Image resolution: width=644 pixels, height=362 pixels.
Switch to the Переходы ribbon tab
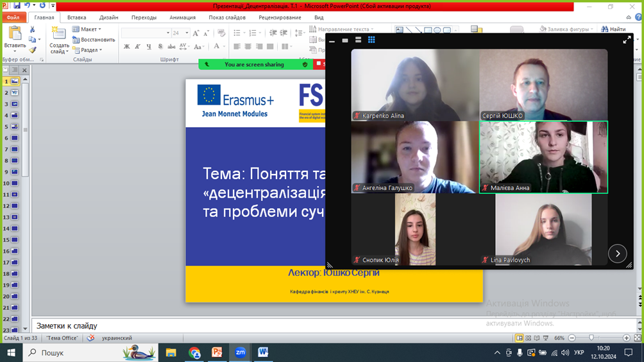click(x=144, y=17)
